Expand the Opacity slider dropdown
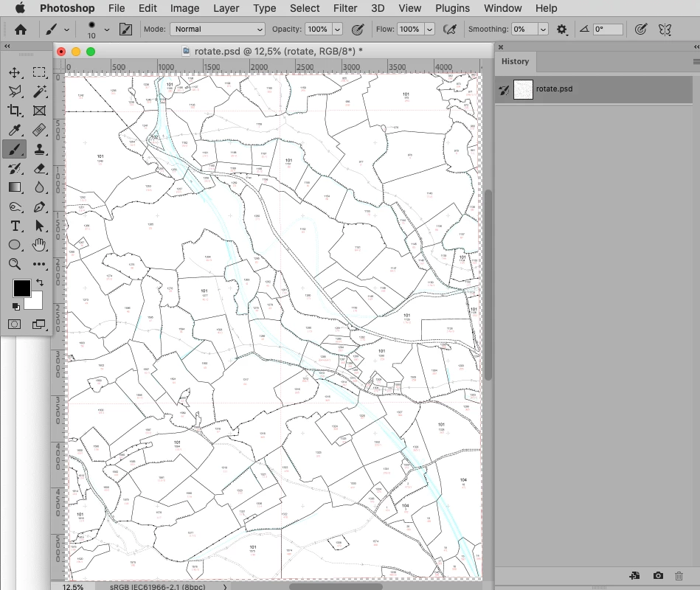700x590 pixels. 338,29
